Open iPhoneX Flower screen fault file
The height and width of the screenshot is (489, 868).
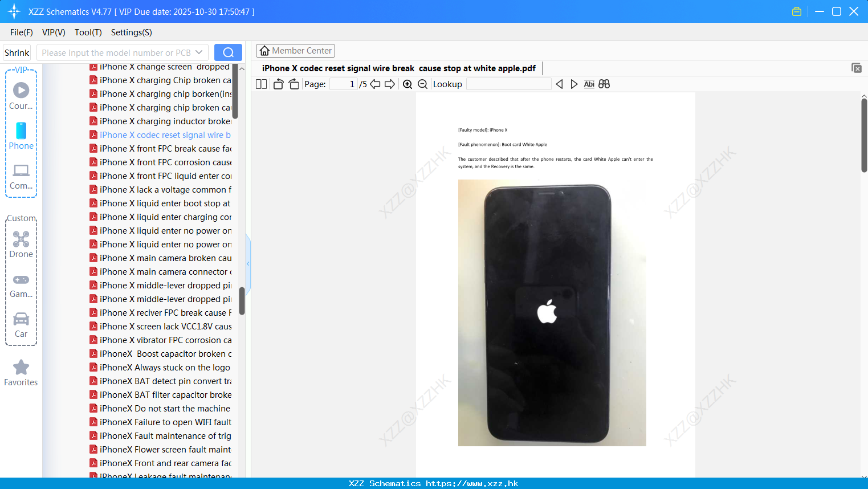point(160,450)
